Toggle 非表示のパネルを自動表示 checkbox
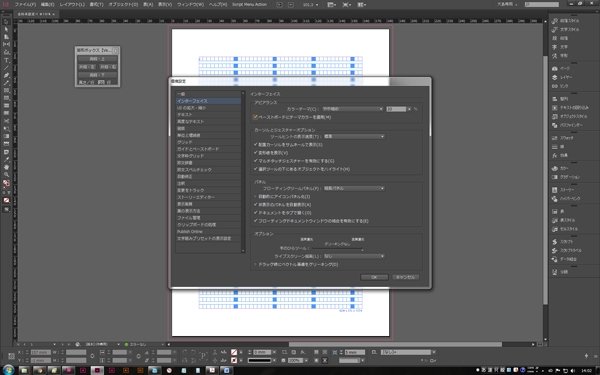 coord(256,204)
